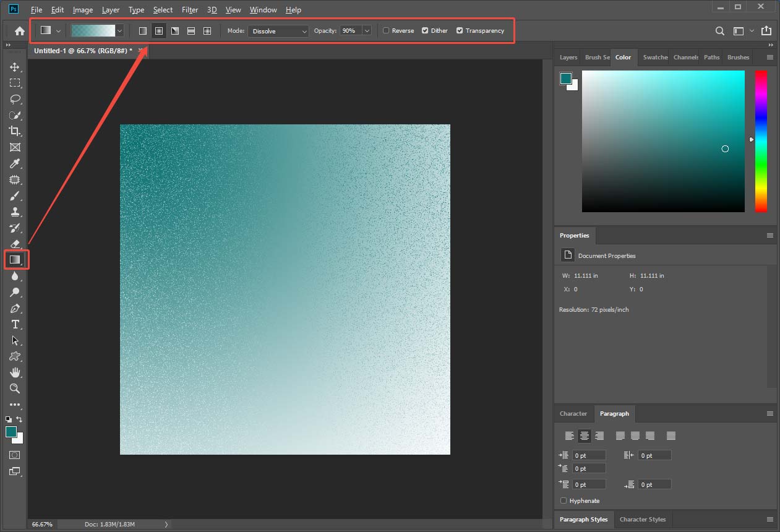Uncheck the Dither option

tap(425, 30)
